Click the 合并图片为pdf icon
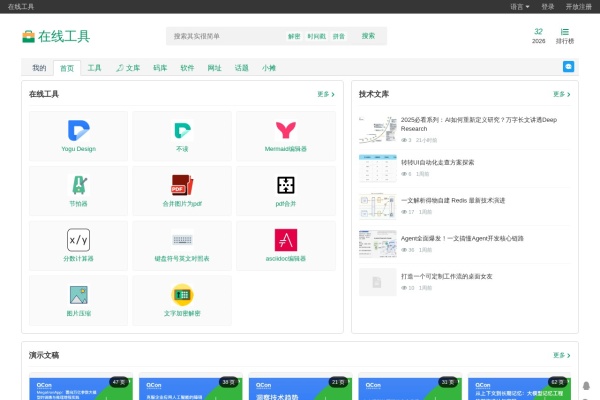600x400 pixels. click(182, 185)
